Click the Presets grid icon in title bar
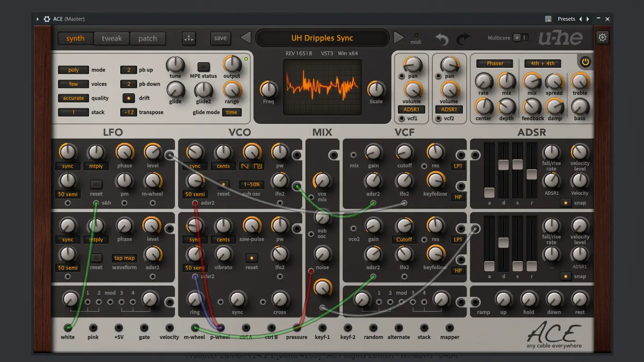644x362 pixels. click(x=548, y=19)
